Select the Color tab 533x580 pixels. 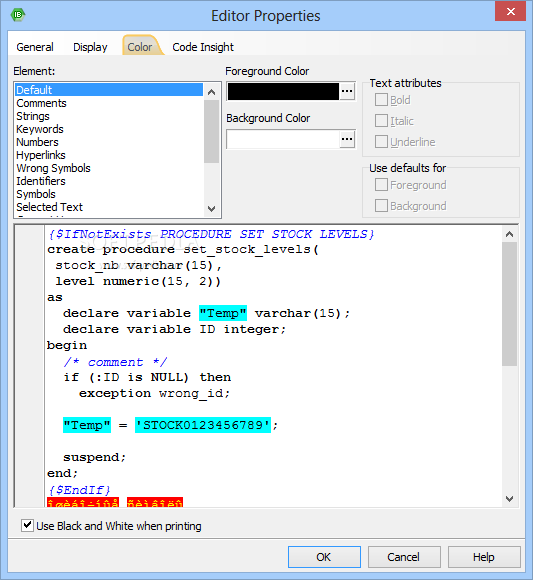140,47
